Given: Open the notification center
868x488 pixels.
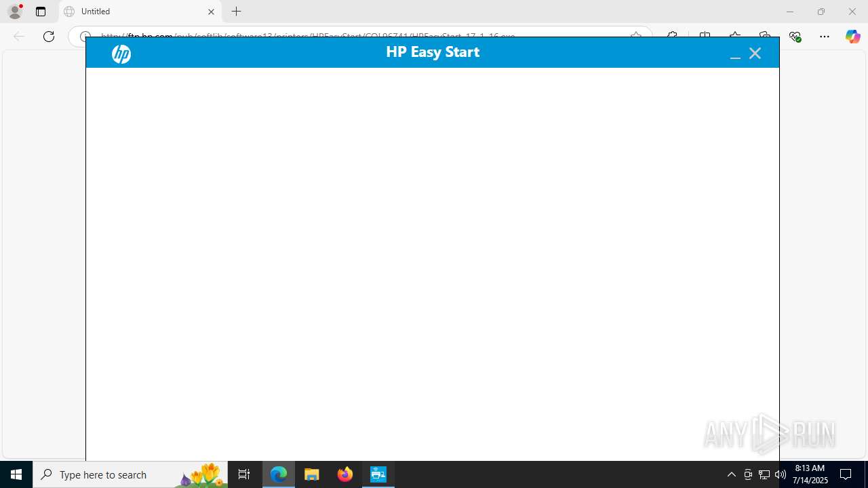Looking at the screenshot, I should click(x=846, y=474).
